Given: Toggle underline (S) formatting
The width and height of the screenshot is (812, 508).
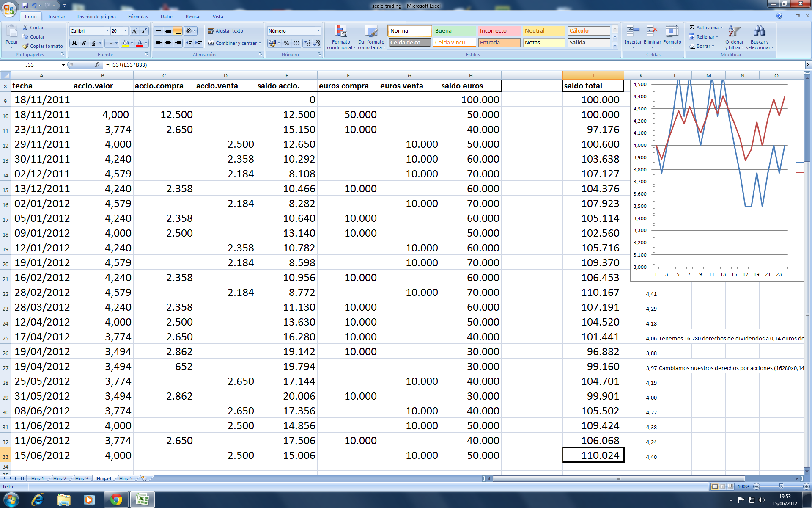Looking at the screenshot, I should [x=93, y=43].
